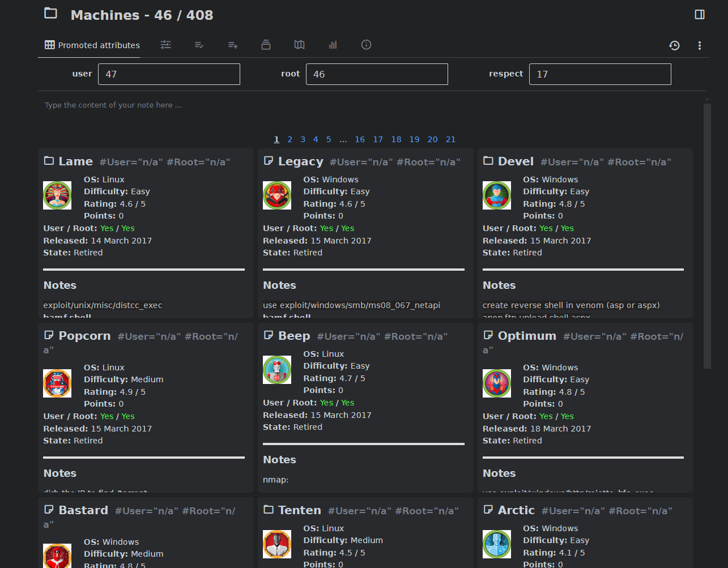Click the folder icon beside the Machines title
The image size is (728, 568).
[x=50, y=14]
